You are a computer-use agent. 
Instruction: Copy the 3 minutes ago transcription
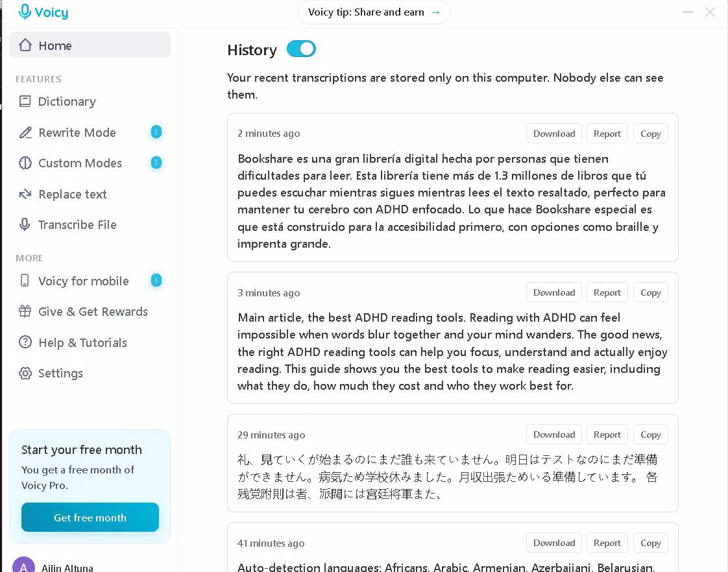point(651,292)
